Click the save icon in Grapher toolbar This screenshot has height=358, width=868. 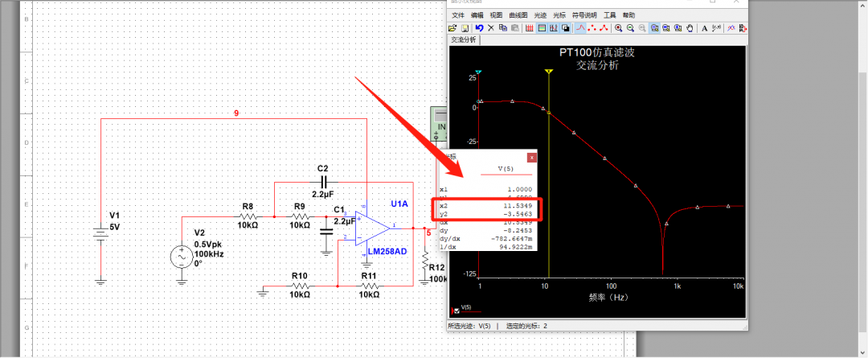point(465,27)
